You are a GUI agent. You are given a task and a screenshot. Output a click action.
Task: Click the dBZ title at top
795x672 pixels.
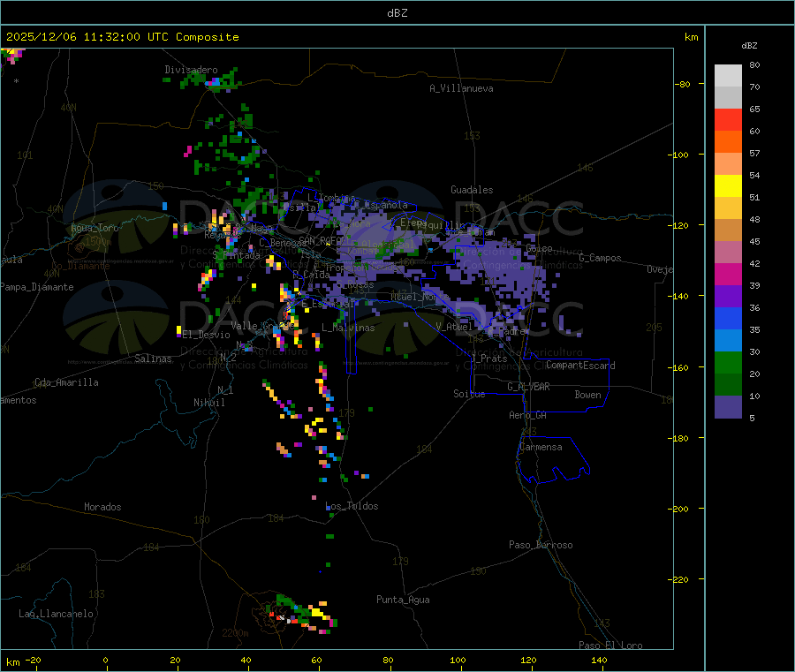pos(397,13)
